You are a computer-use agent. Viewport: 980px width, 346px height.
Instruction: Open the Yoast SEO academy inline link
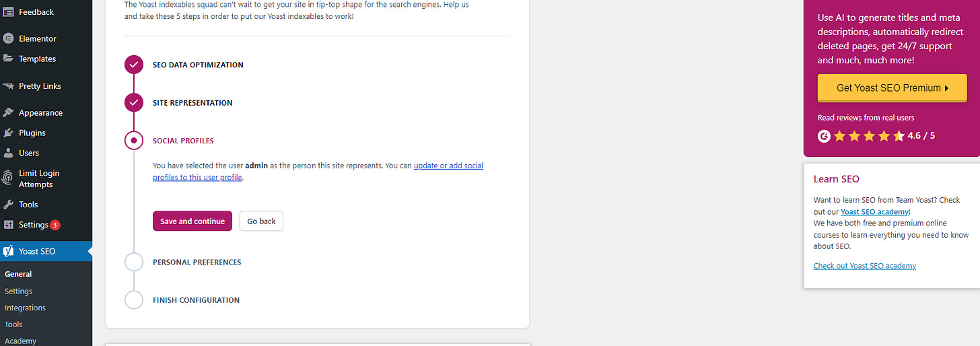click(874, 211)
